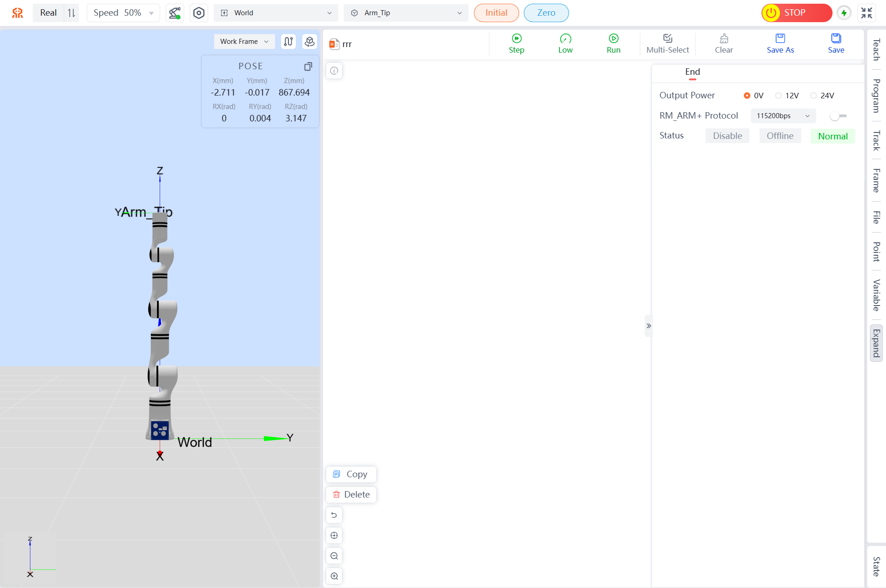
Task: Open the Work Frame dropdown
Action: pos(244,42)
